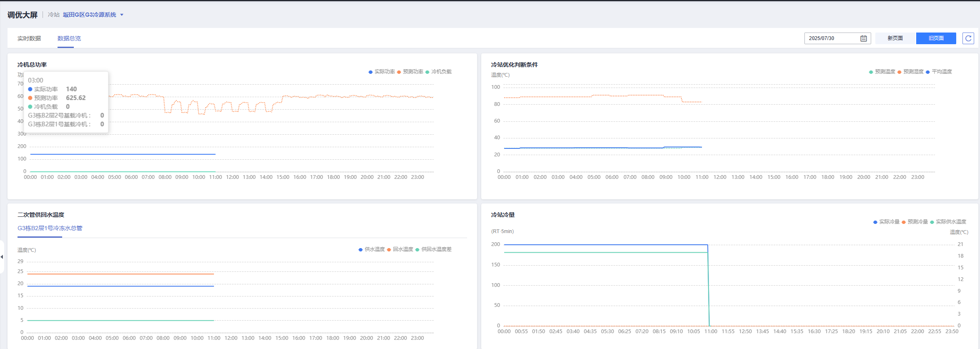
Task: Click the 03:00 tooltip time header
Action: point(35,80)
